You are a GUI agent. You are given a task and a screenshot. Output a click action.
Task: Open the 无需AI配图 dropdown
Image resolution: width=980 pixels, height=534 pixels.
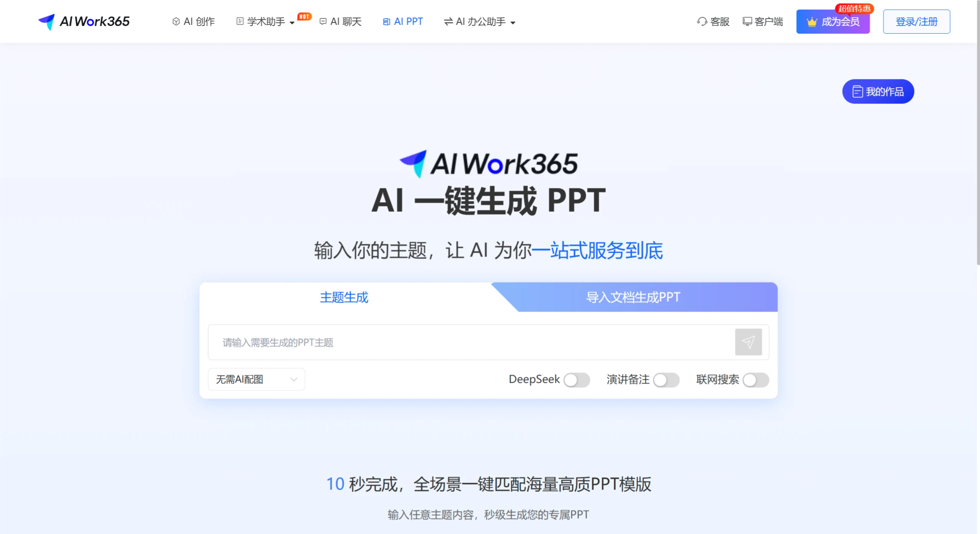click(x=256, y=379)
